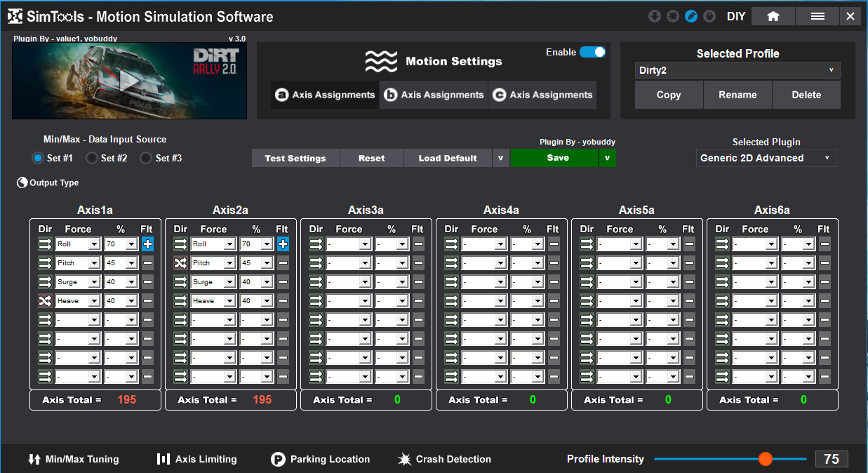Open the hamburger menu icon
The image size is (868, 473).
(817, 16)
